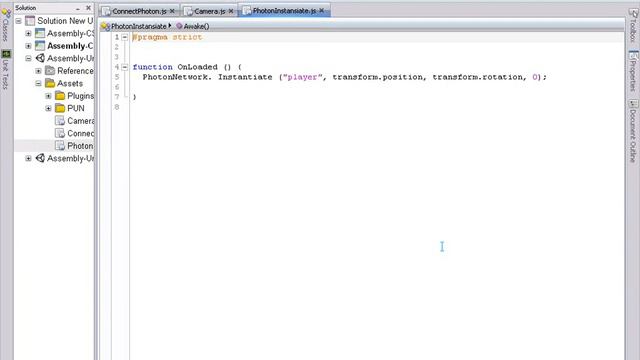Click the Unity icon of last Assembly-Un

[x=40, y=158]
